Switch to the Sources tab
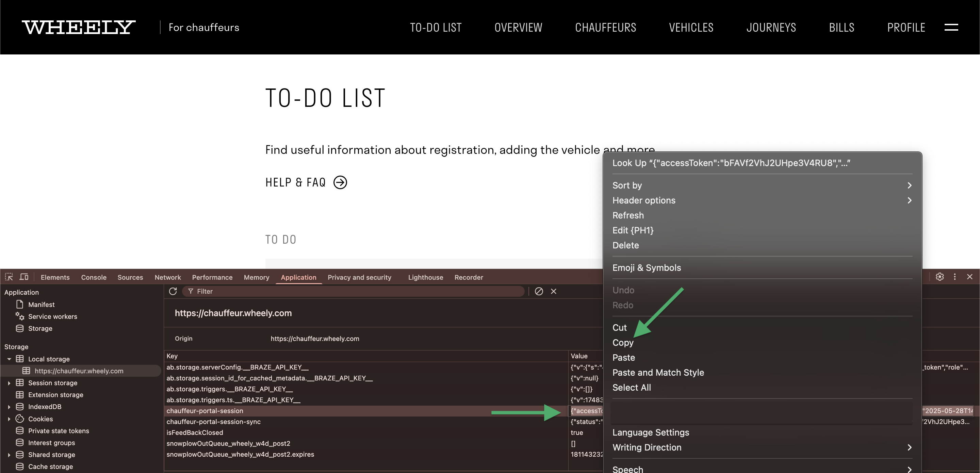Image resolution: width=980 pixels, height=473 pixels. [130, 277]
